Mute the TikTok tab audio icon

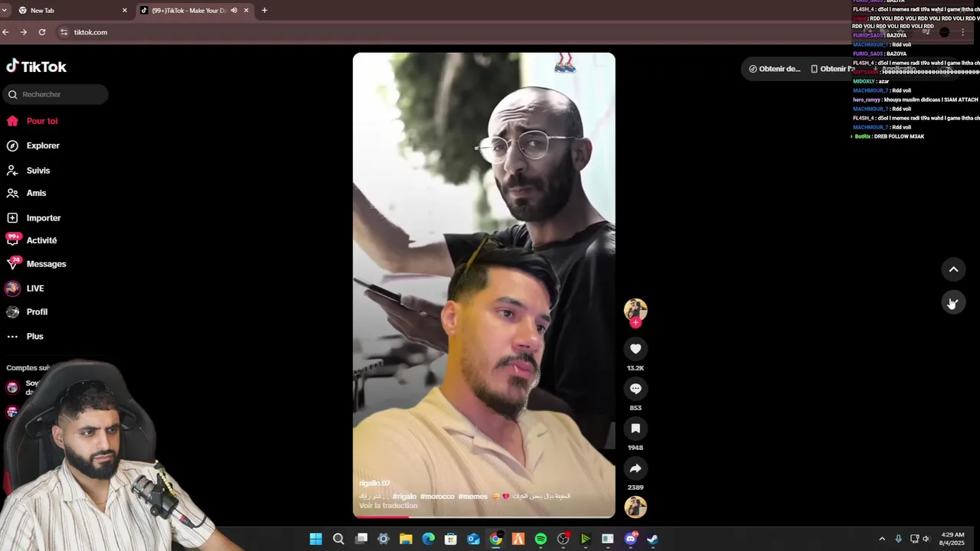coord(234,11)
